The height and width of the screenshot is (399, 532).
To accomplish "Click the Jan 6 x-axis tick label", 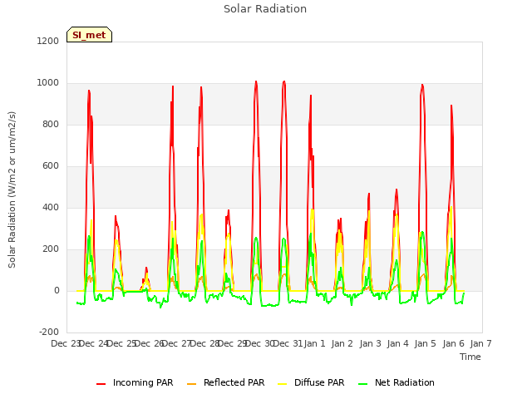I will click(453, 343).
